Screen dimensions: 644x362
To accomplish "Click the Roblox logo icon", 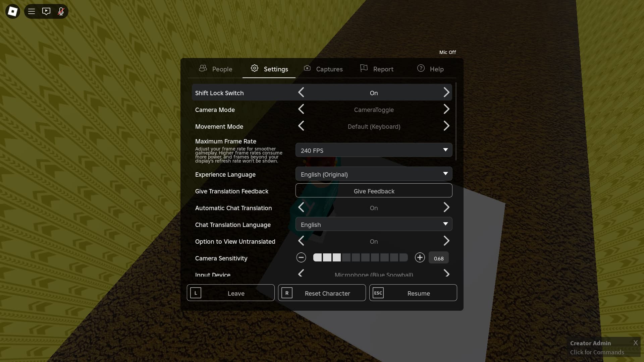I will coord(12,11).
